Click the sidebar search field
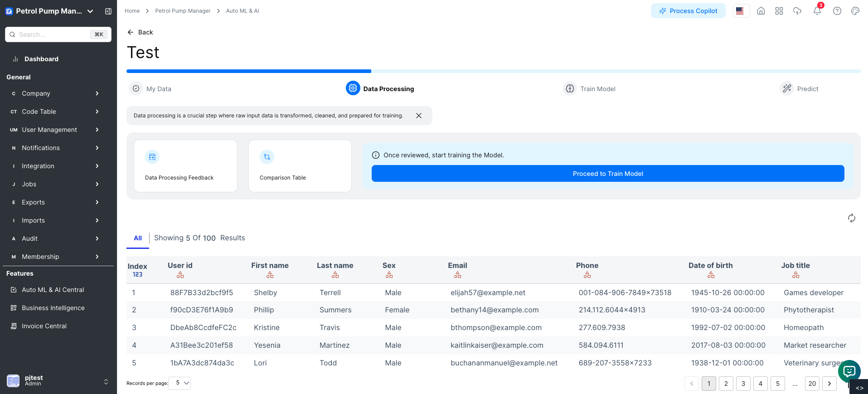Image resolution: width=868 pixels, height=394 pixels. (x=53, y=34)
